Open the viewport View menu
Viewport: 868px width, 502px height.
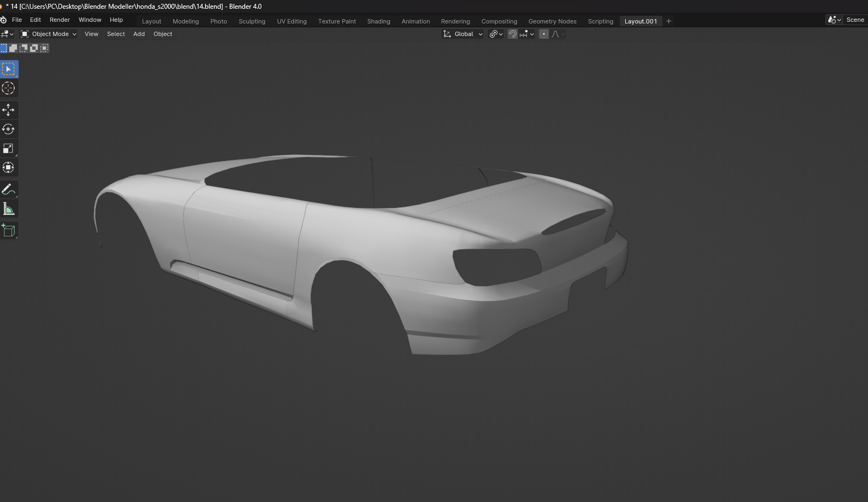[x=91, y=34]
